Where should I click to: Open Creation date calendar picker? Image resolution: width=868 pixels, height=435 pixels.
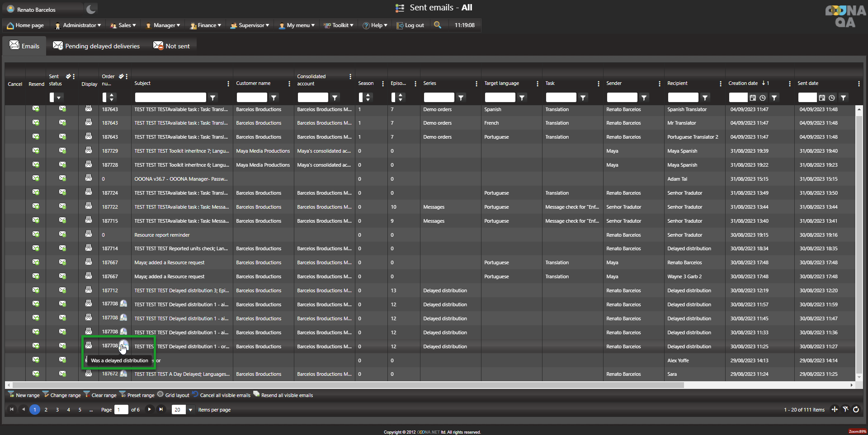[753, 98]
